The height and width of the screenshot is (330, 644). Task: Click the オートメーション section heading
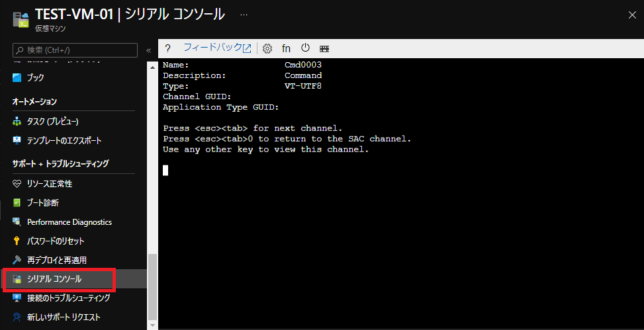coord(34,101)
